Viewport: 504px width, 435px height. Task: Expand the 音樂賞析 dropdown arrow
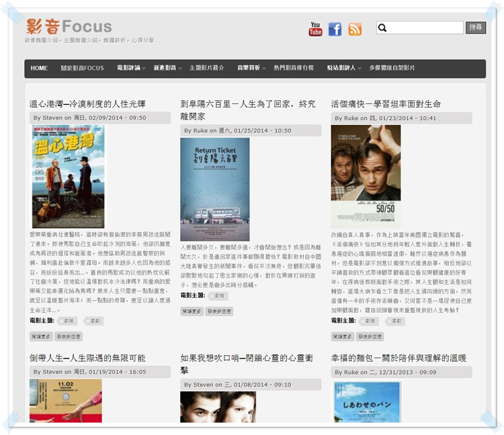[x=264, y=68]
